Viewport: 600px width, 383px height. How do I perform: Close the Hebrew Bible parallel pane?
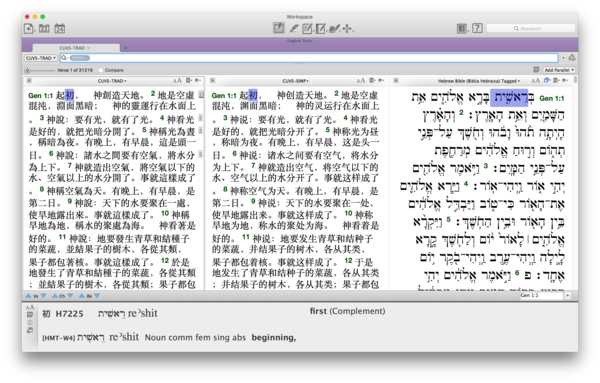pyautogui.click(x=396, y=81)
